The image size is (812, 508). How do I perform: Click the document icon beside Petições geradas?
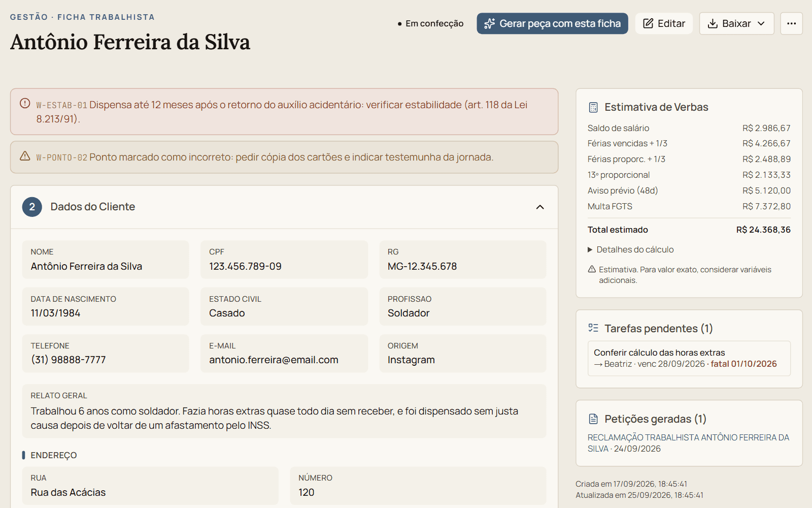coord(593,419)
